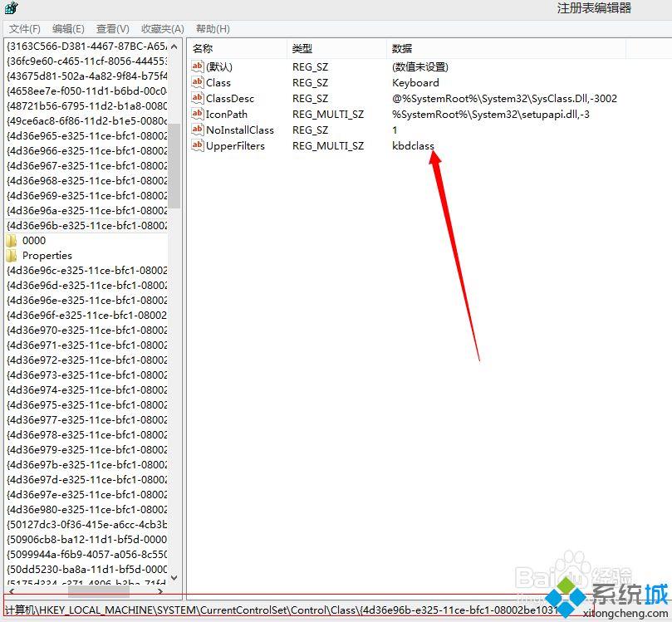Click the tree scroll down arrow
Viewport: 672px width, 622px height.
click(174, 577)
